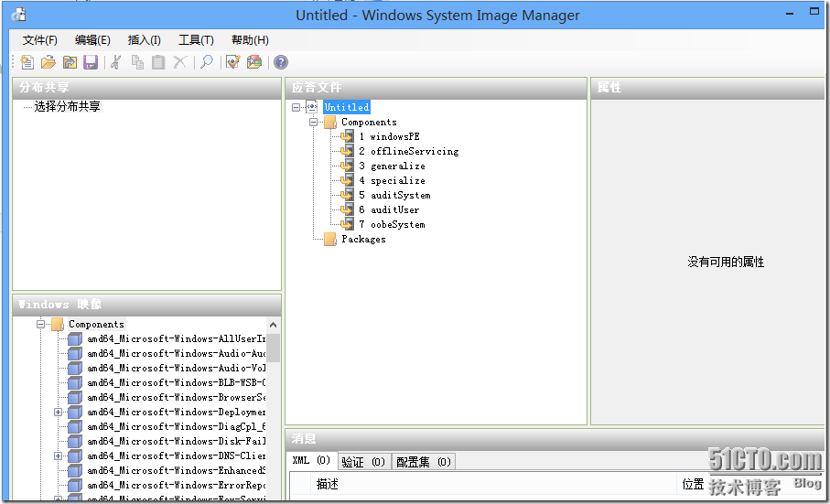Click the icon beside 4 specialize
Screen dimensions: 830x504
pos(347,180)
